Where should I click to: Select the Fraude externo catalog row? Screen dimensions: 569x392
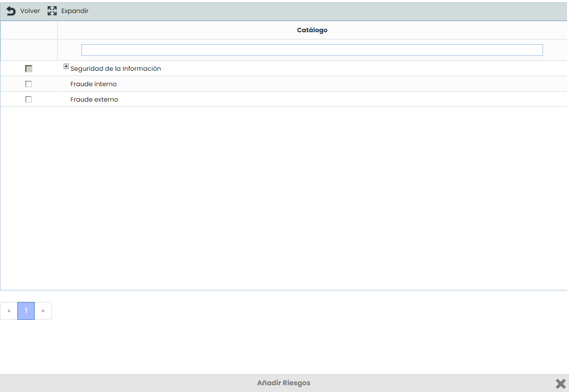(x=94, y=99)
